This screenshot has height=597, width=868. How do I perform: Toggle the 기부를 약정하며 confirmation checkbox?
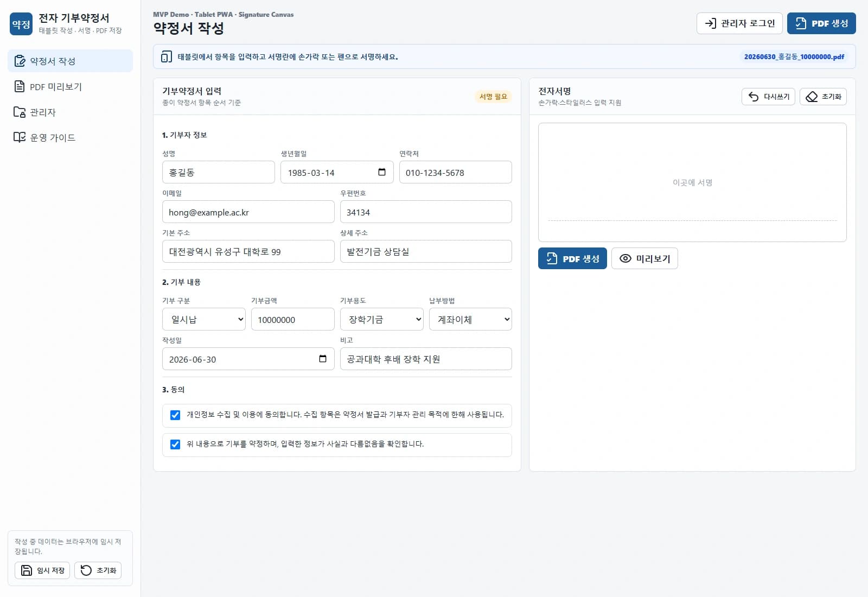tap(175, 444)
